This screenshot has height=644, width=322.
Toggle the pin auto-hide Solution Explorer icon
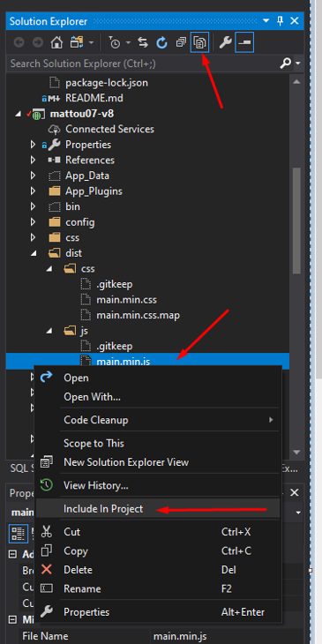[x=281, y=21]
